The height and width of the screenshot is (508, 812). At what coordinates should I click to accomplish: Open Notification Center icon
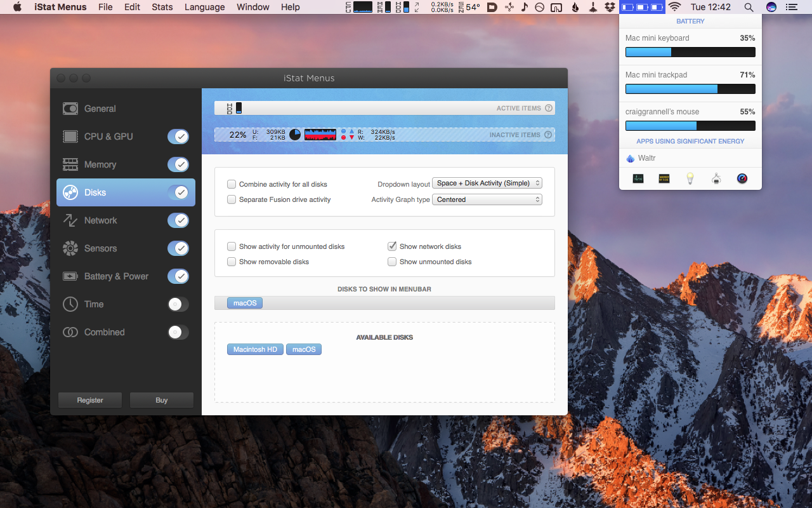click(x=791, y=7)
